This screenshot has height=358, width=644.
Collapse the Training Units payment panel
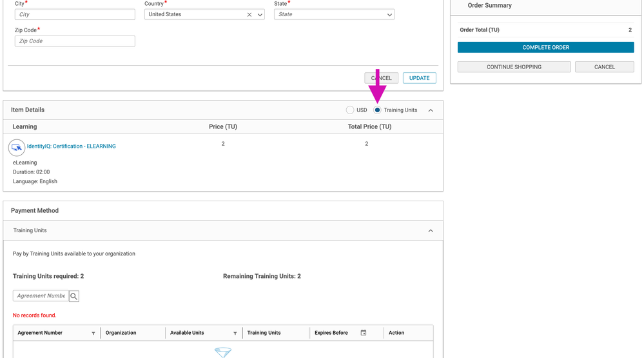click(431, 231)
